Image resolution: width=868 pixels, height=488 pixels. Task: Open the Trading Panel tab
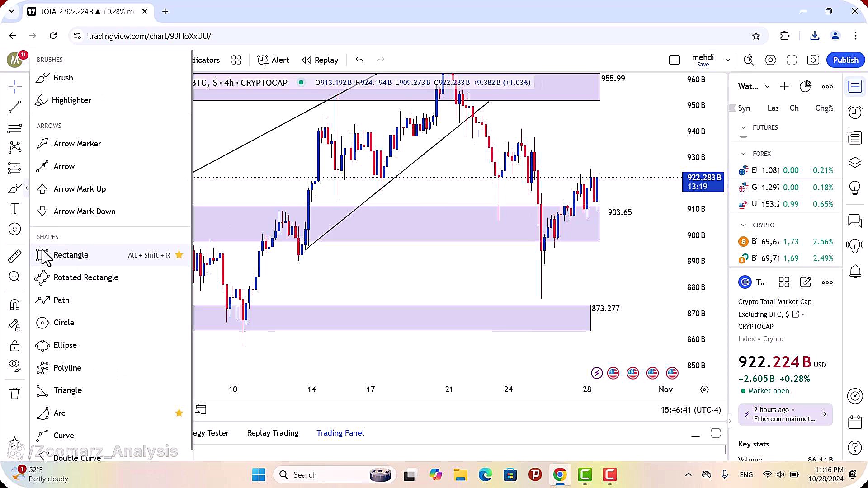pos(340,433)
